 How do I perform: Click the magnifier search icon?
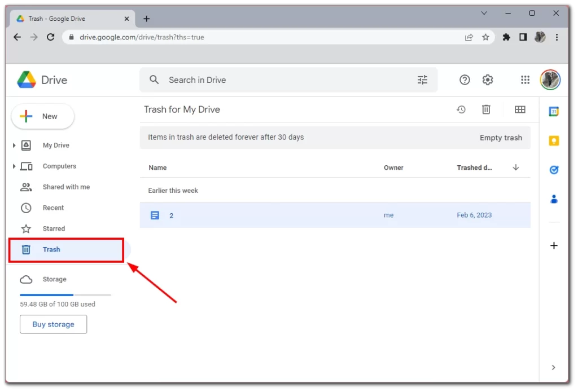pos(154,80)
